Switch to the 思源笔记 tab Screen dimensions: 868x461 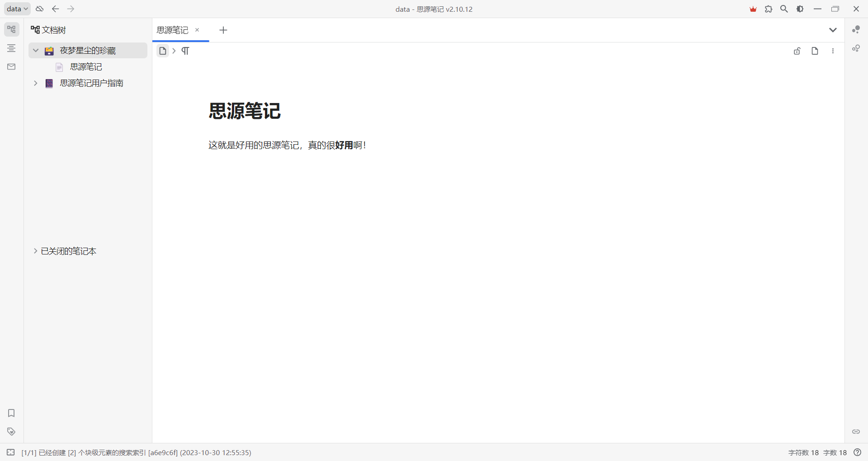point(173,30)
